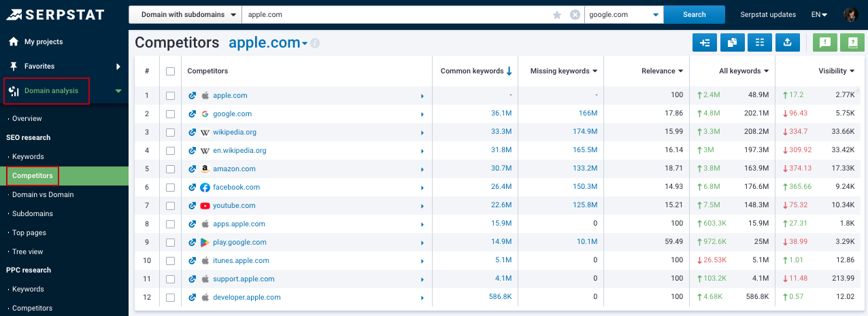The height and width of the screenshot is (316, 868).
Task: Click the Amazon favicon in row 5
Action: 205,169
